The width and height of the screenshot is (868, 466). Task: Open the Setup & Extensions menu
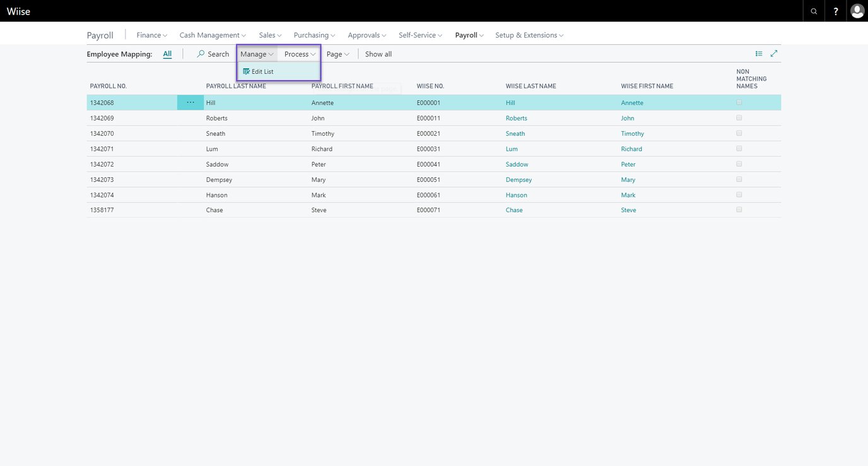529,35
